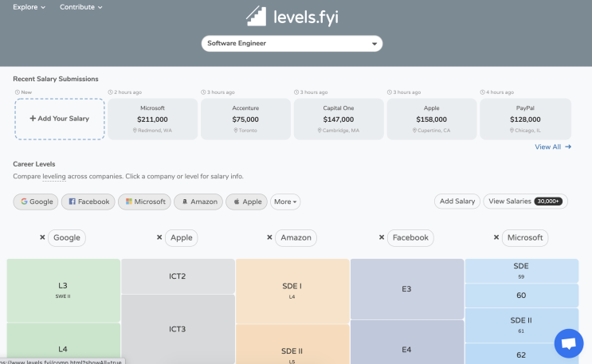Follow the View All link

pyautogui.click(x=553, y=147)
